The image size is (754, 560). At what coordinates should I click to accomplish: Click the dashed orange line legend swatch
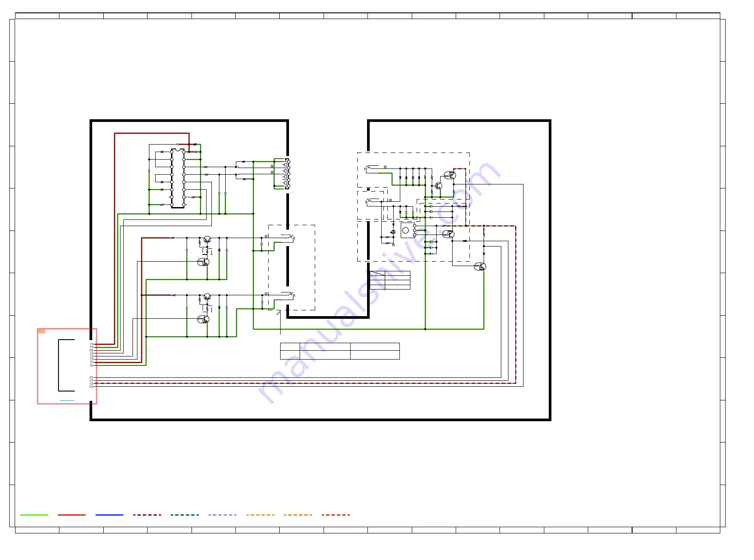(298, 515)
